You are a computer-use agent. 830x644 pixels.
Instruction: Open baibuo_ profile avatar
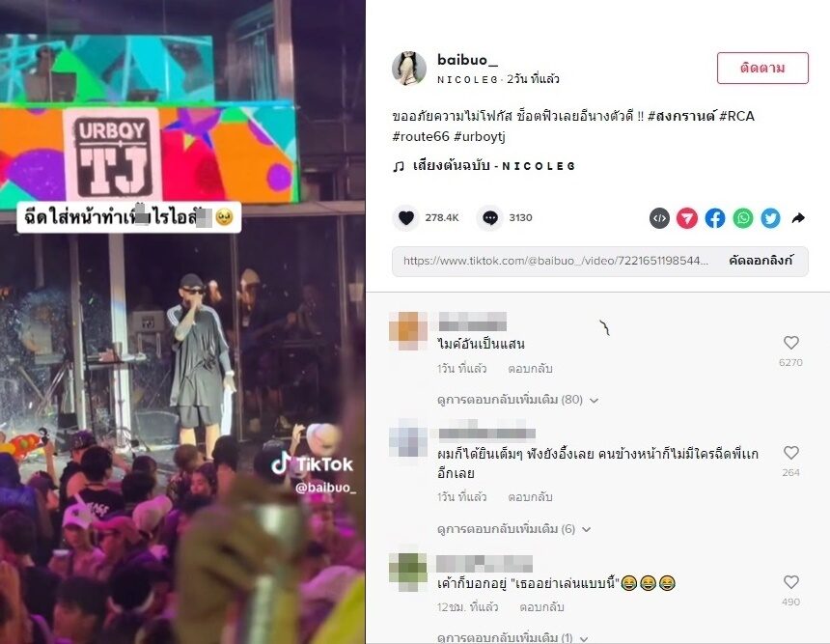pyautogui.click(x=409, y=68)
